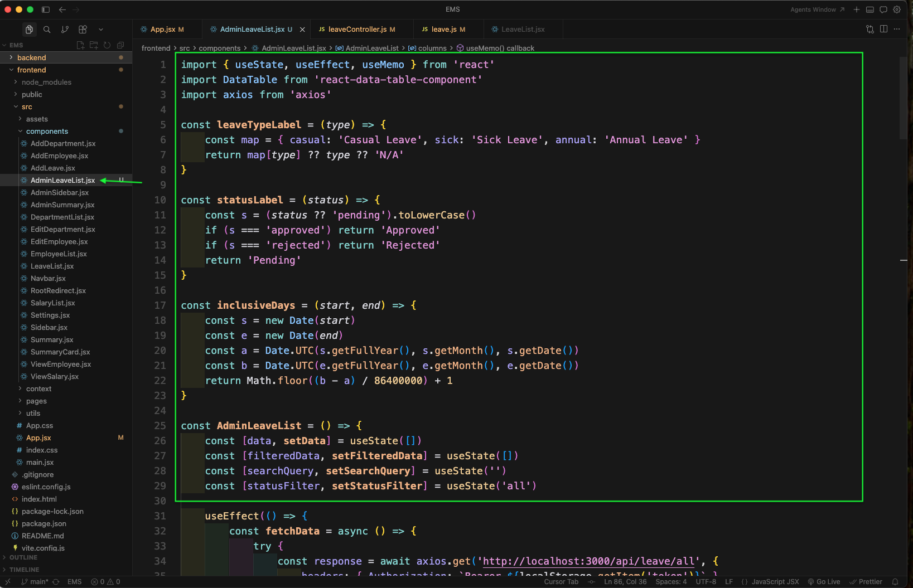Open ViewSalary.jsx in the file tree
The image size is (913, 588).
point(66,376)
